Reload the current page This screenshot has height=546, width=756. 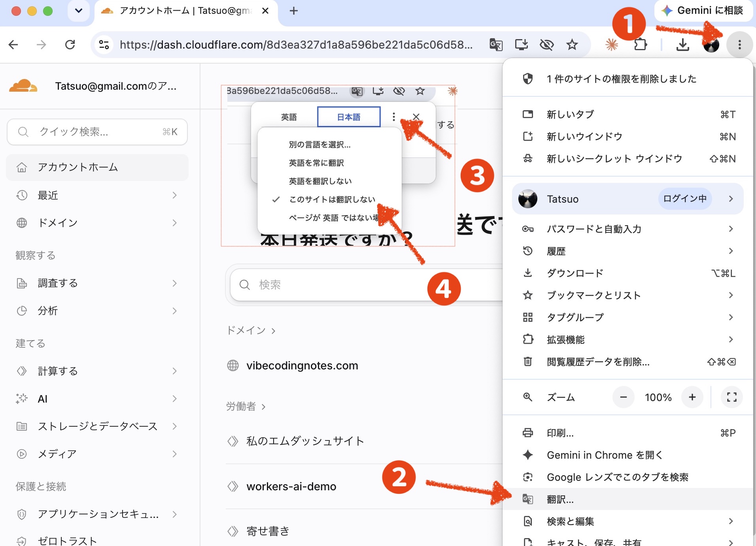point(70,45)
